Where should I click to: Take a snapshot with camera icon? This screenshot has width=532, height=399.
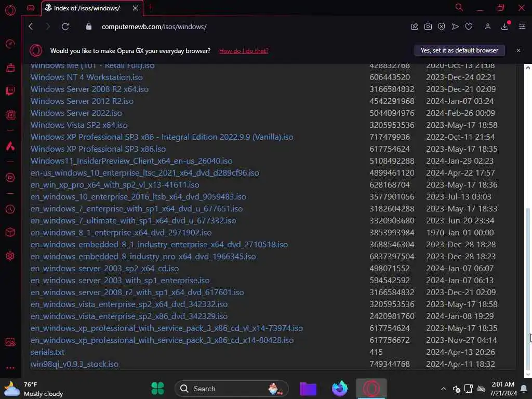[428, 26]
